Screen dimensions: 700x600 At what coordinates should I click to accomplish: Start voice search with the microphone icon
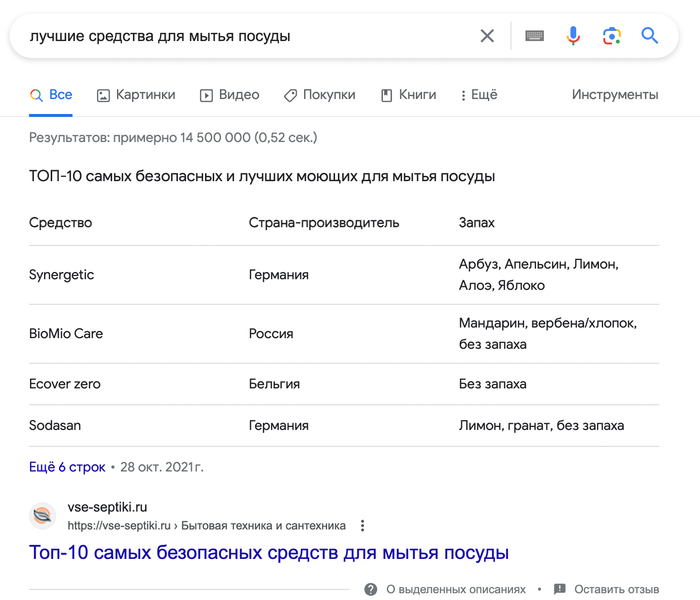pos(573,36)
